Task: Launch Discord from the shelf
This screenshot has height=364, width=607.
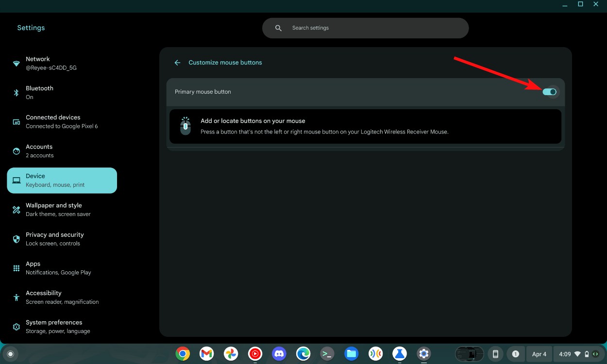Action: pos(279,353)
